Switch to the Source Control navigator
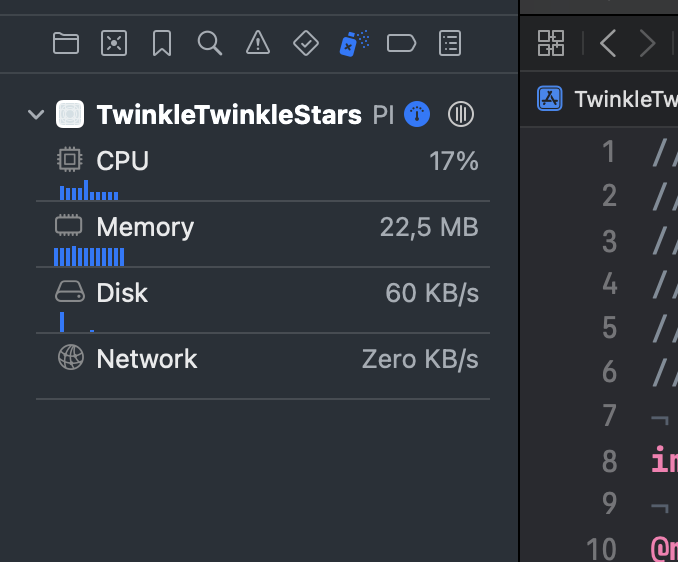This screenshot has height=562, width=678. (x=114, y=42)
